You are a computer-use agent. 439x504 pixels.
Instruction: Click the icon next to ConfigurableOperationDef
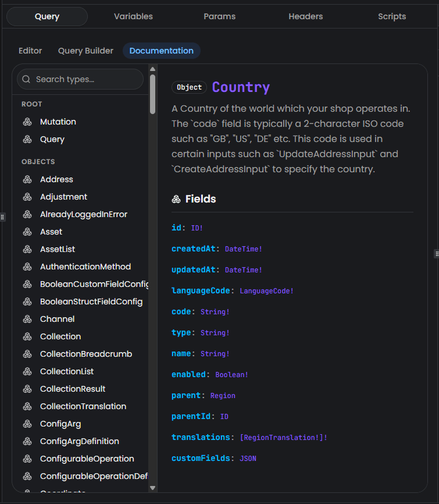point(27,476)
